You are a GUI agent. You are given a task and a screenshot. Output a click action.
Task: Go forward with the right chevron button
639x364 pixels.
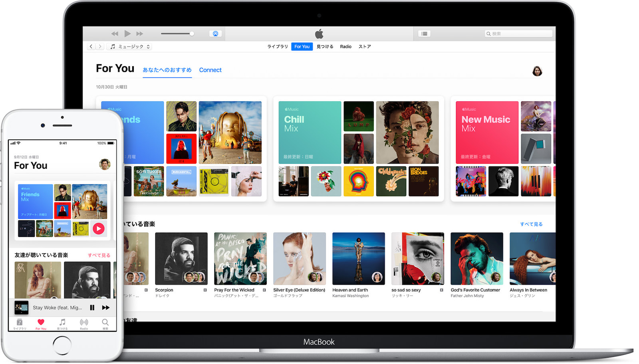[100, 47]
